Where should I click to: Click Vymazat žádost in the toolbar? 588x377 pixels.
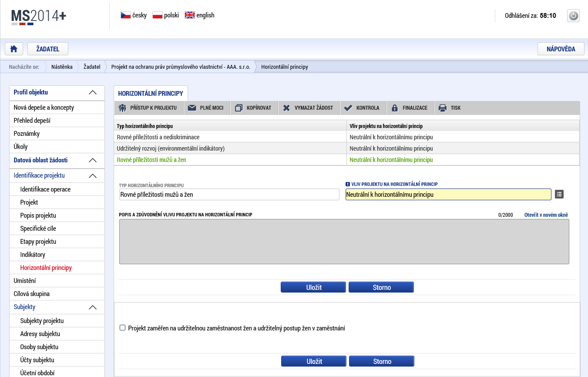click(x=309, y=108)
